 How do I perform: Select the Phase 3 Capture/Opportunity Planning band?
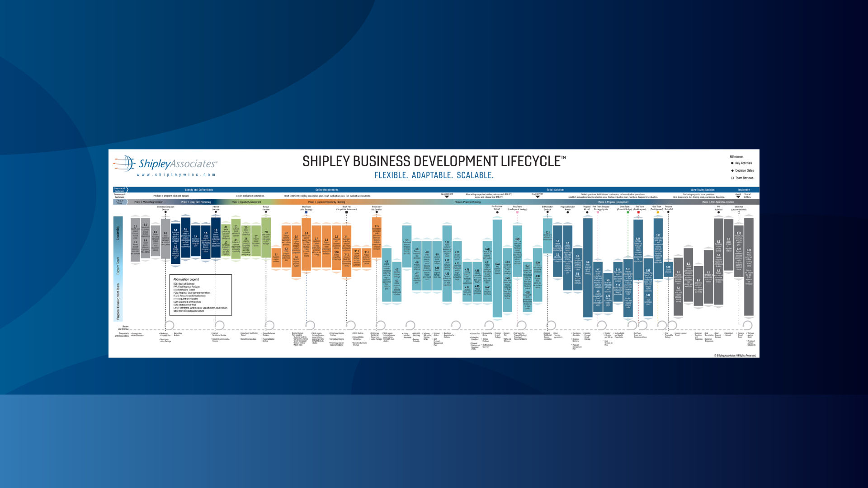coord(326,202)
